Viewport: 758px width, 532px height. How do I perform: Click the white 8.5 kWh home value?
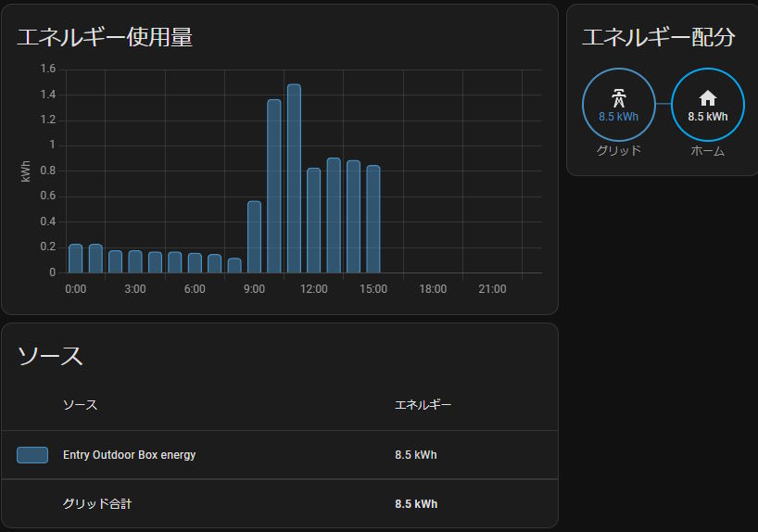click(708, 117)
